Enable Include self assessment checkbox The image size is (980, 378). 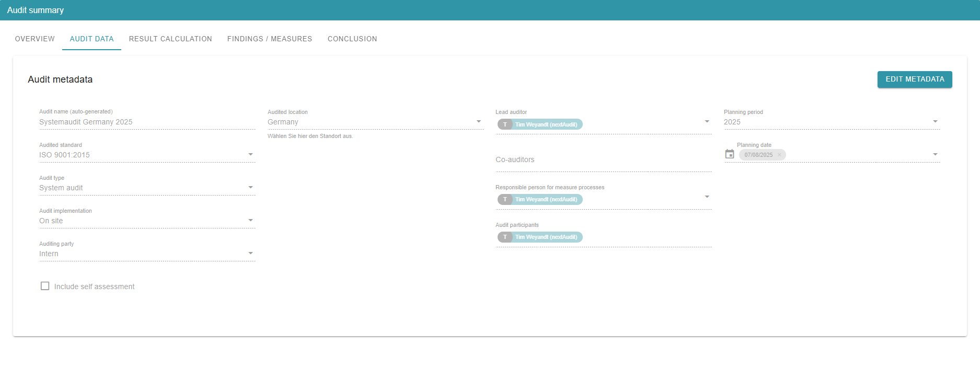[45, 286]
